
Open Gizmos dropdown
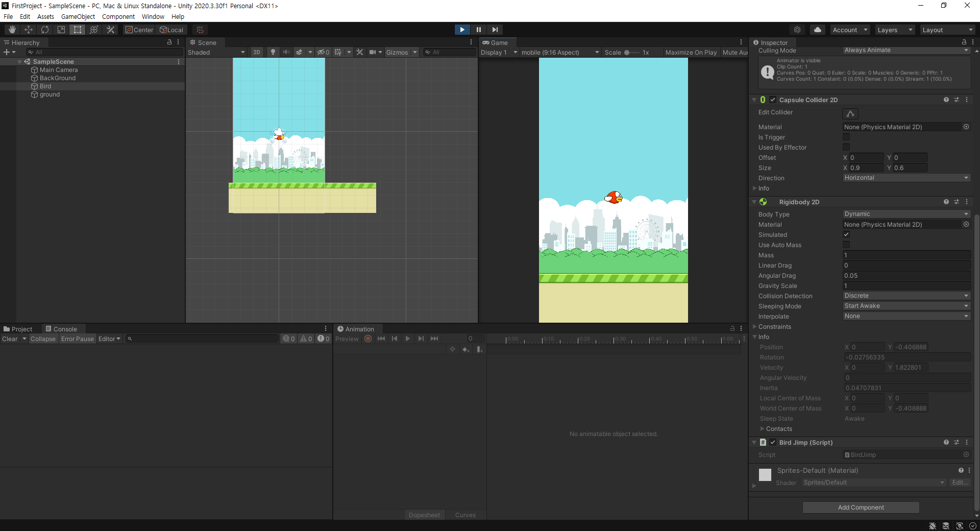point(401,52)
